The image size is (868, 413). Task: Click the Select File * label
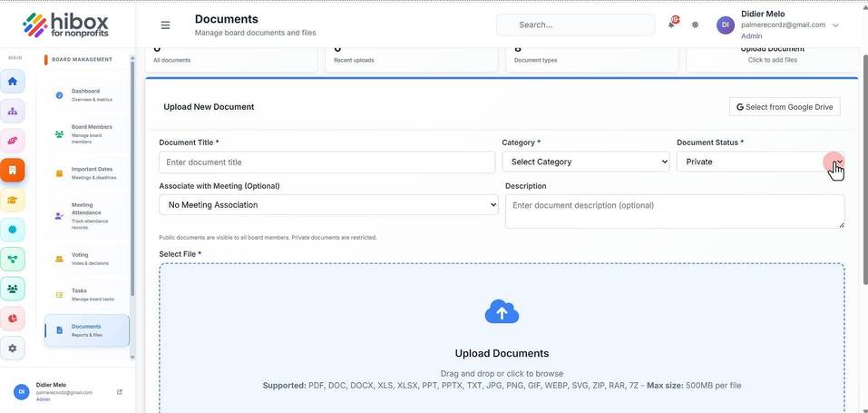(180, 254)
